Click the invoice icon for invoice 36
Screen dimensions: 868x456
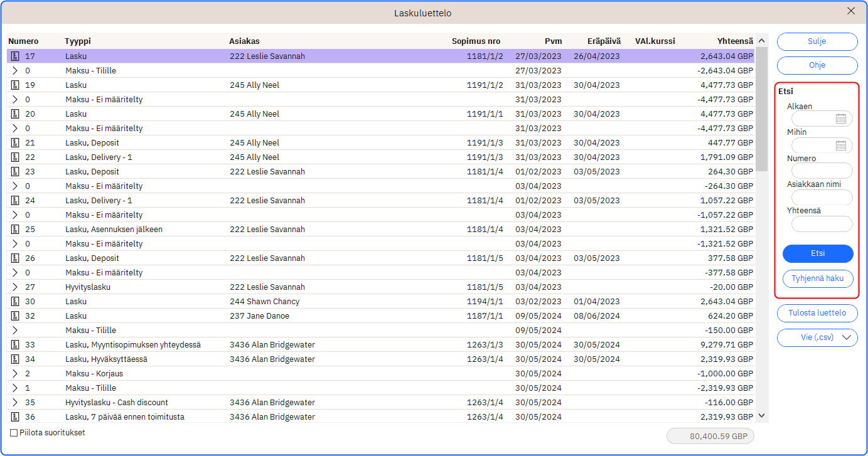point(15,417)
